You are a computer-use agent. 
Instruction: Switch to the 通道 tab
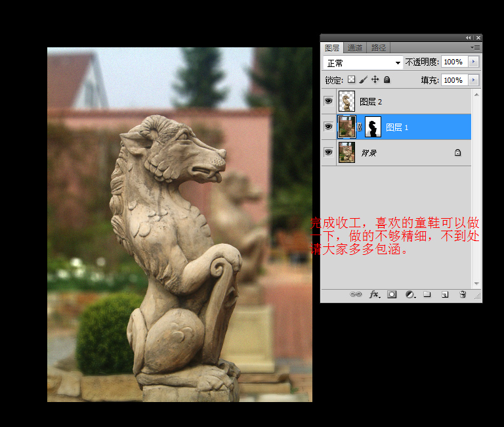[355, 48]
